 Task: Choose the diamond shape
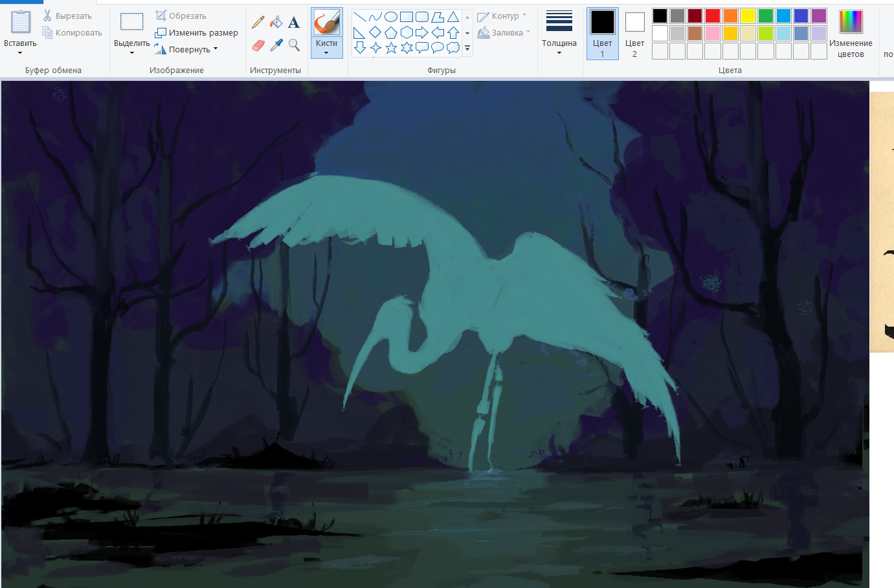(375, 32)
